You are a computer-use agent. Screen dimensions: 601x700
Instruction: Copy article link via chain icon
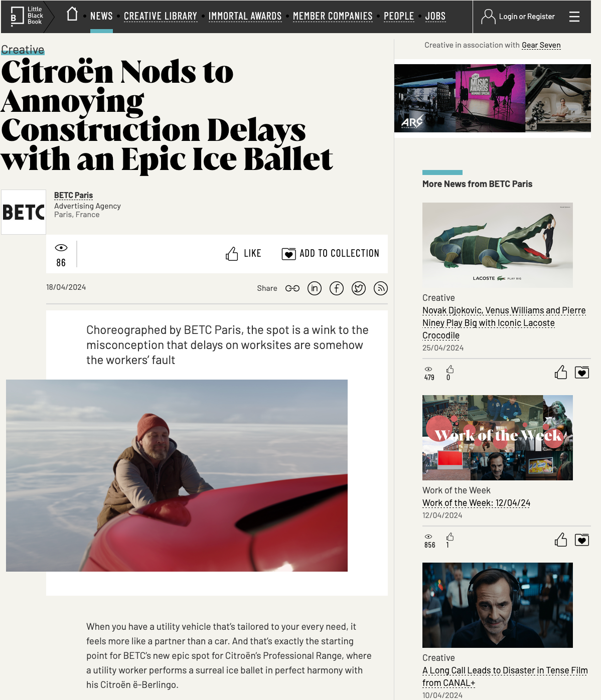coord(292,288)
